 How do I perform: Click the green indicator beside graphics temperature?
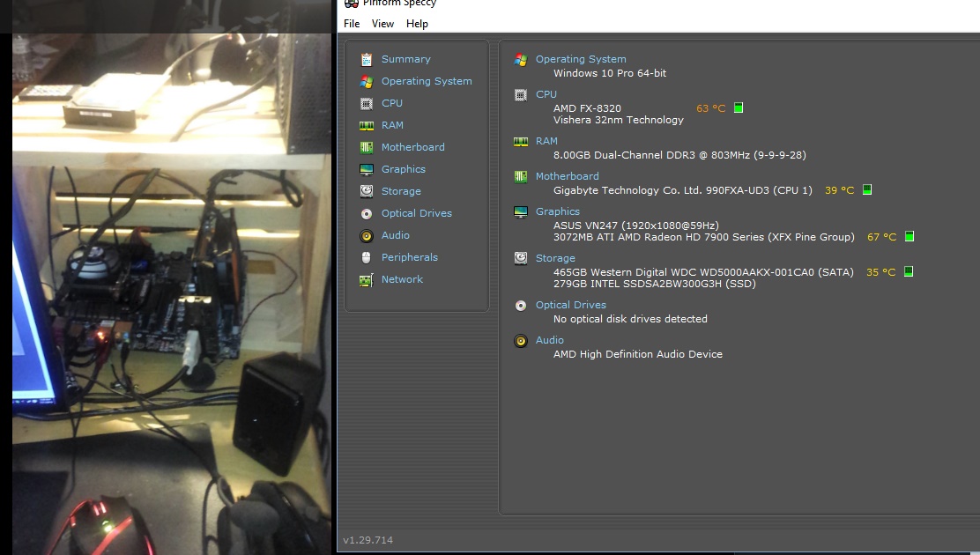point(909,237)
